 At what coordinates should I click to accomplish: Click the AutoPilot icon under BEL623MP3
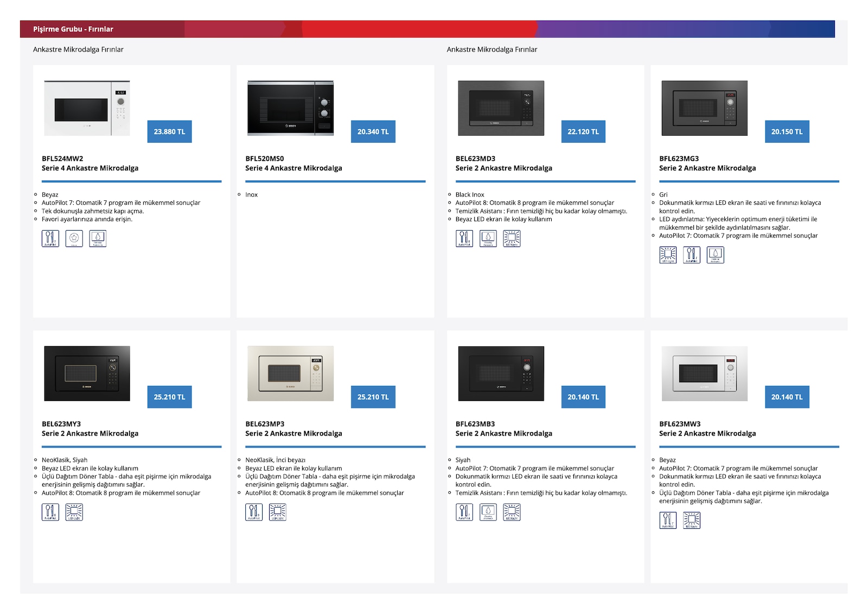tap(254, 512)
